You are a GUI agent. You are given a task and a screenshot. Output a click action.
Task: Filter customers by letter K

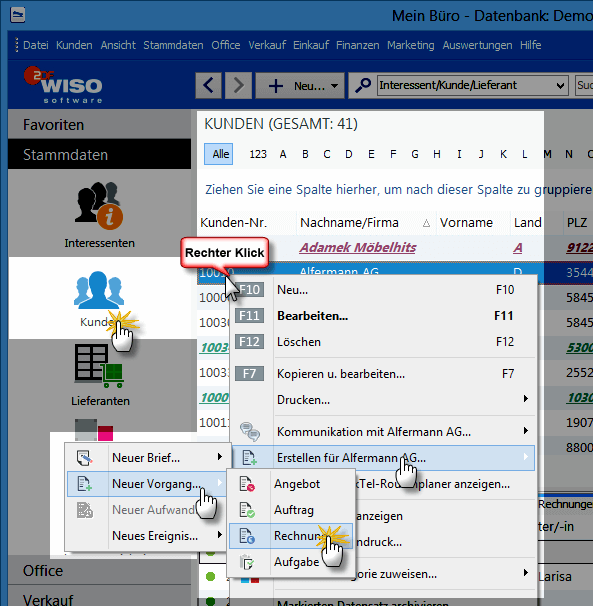coord(503,154)
